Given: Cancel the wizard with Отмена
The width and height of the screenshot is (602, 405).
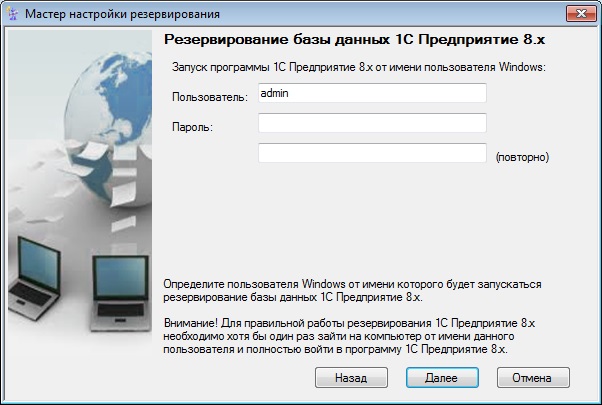Looking at the screenshot, I should pos(533,378).
